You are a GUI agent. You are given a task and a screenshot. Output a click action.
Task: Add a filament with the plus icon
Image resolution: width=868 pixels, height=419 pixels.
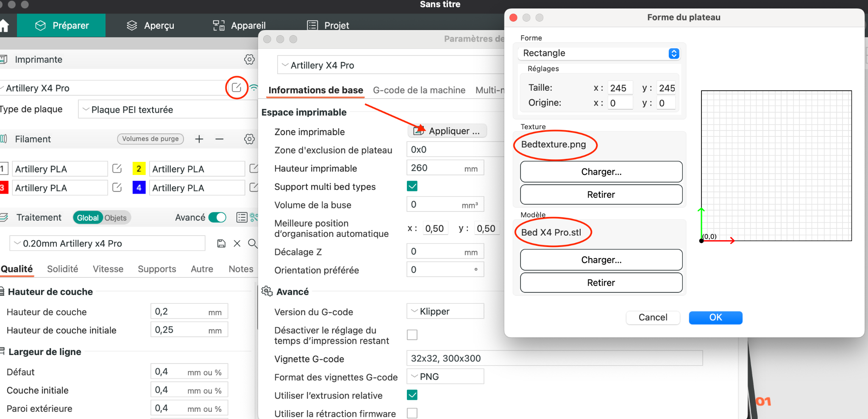pos(199,139)
